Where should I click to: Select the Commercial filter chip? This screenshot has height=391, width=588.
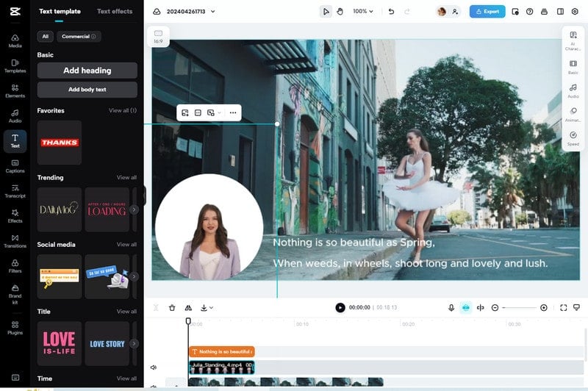coord(79,36)
